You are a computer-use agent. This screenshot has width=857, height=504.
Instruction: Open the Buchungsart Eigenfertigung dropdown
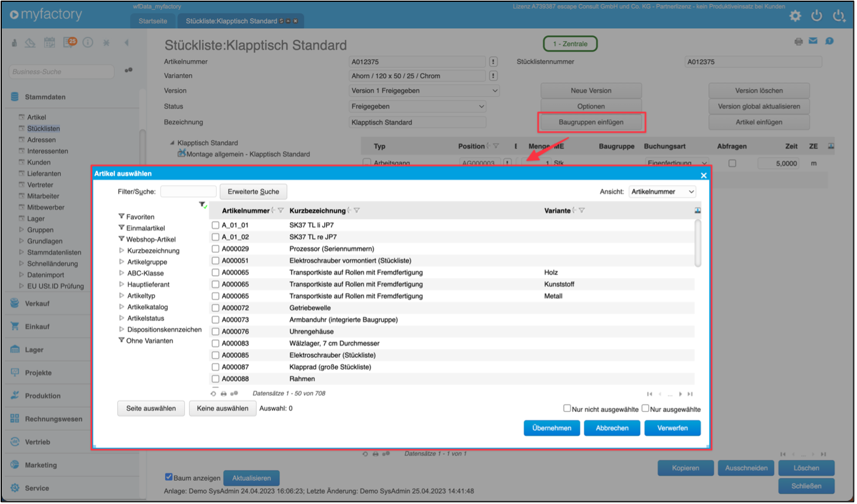[677, 163]
